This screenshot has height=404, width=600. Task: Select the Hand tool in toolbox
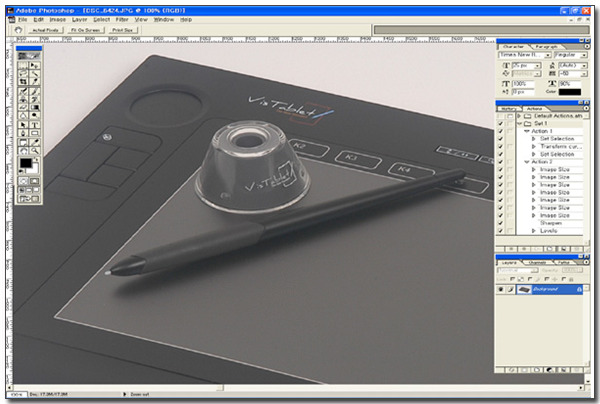pos(23,150)
